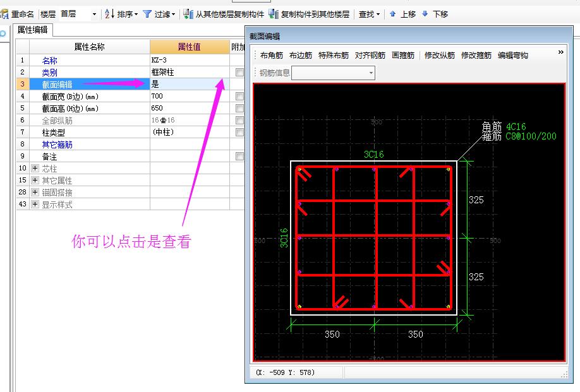Click the 类别 value 框架柱
Viewport: 580px width, 392px height.
[190, 72]
